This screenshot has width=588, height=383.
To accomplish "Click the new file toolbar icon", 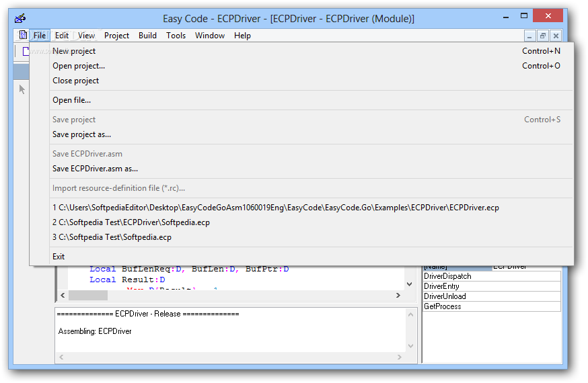I will (x=25, y=51).
